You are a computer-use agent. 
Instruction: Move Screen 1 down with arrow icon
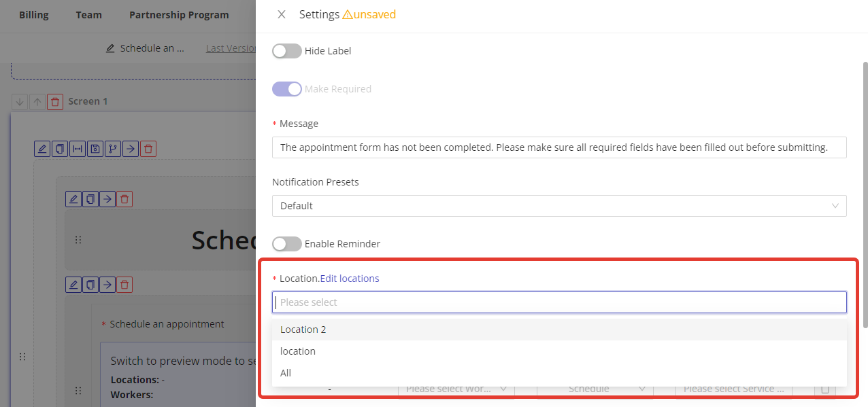(x=20, y=101)
